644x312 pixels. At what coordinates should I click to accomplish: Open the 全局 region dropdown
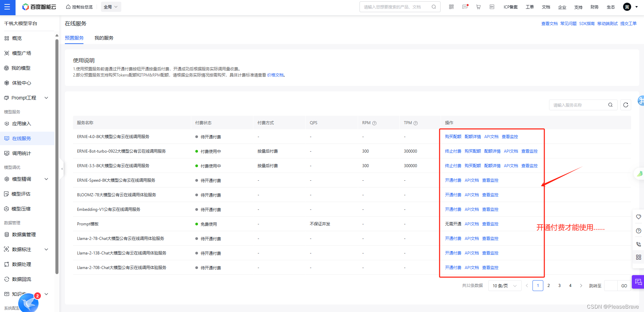pos(111,7)
